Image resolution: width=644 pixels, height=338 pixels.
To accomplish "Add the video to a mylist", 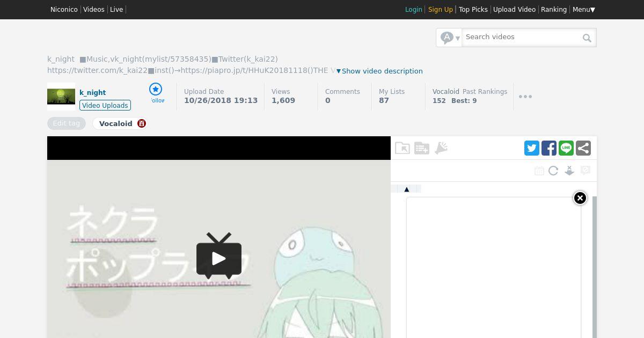I will coord(422,148).
